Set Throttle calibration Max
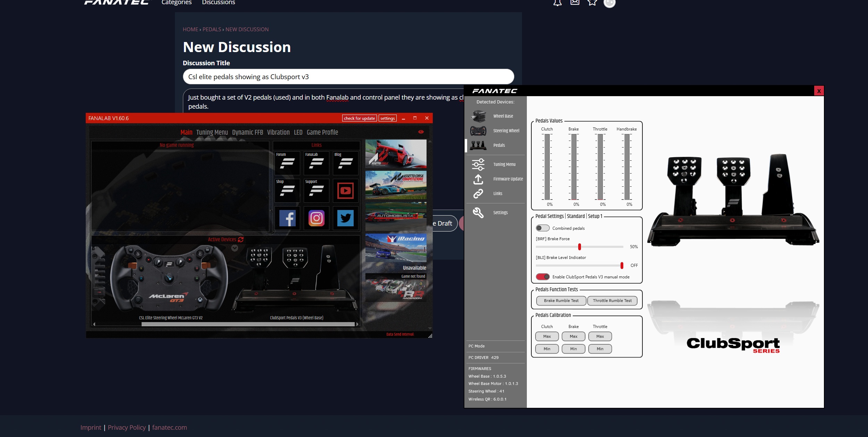This screenshot has height=437, width=868. tap(600, 336)
